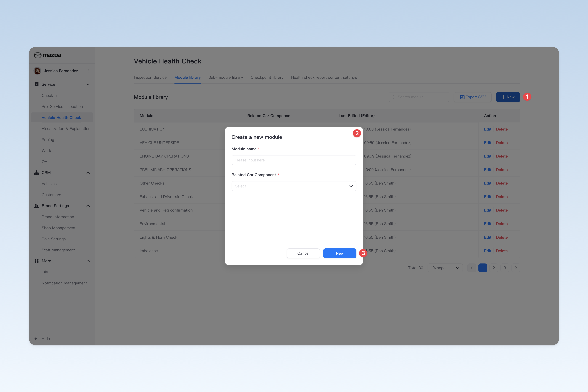Screen dimensions: 588x392
Task: Click Jessica Fernandez's avatar picture
Action: [37, 71]
